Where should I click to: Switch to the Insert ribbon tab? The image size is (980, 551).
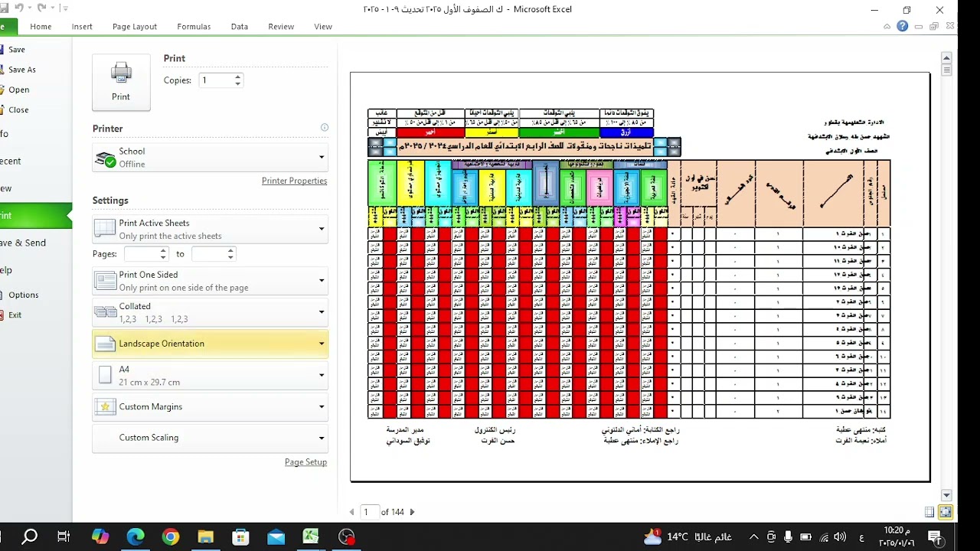point(82,26)
